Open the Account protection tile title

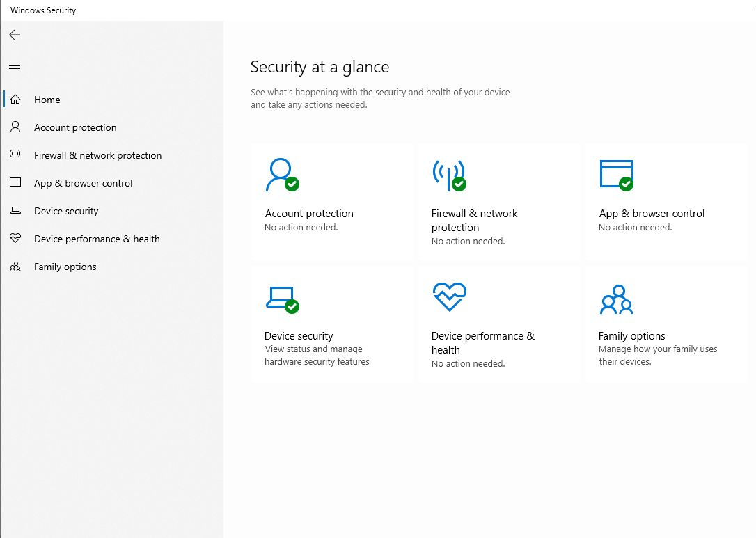[309, 214]
